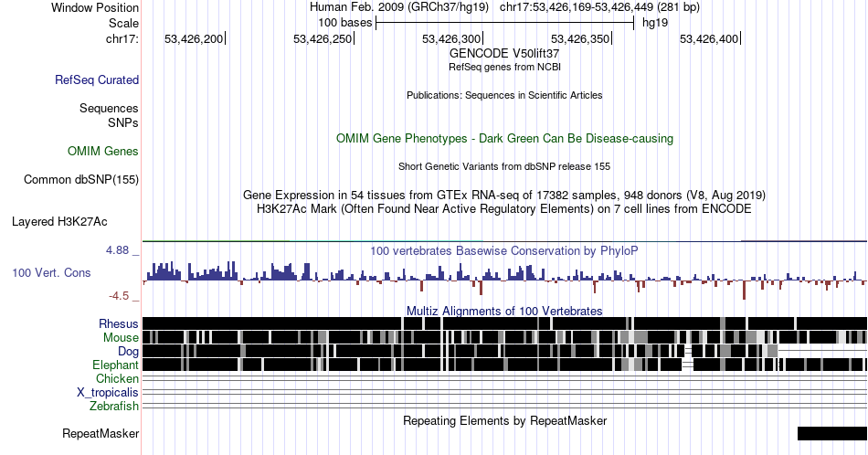Click the black RepeatMasker repeat block
Image resolution: width=868 pixels, height=455 pixels.
pos(832,433)
